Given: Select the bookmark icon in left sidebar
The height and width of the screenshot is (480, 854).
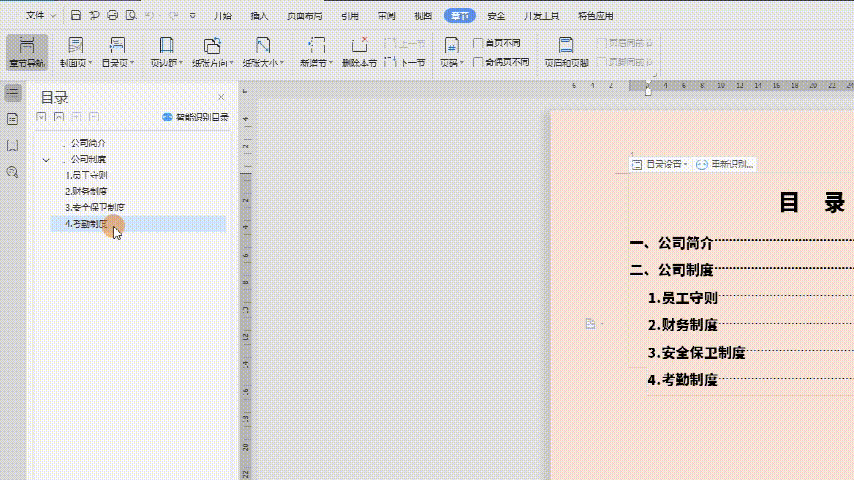Looking at the screenshot, I should 13,145.
